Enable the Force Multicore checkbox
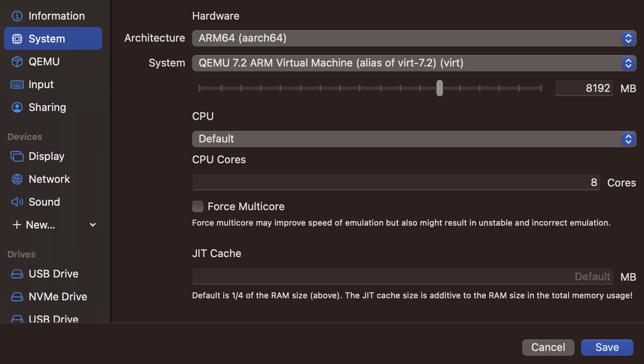The image size is (644, 364). 198,206
